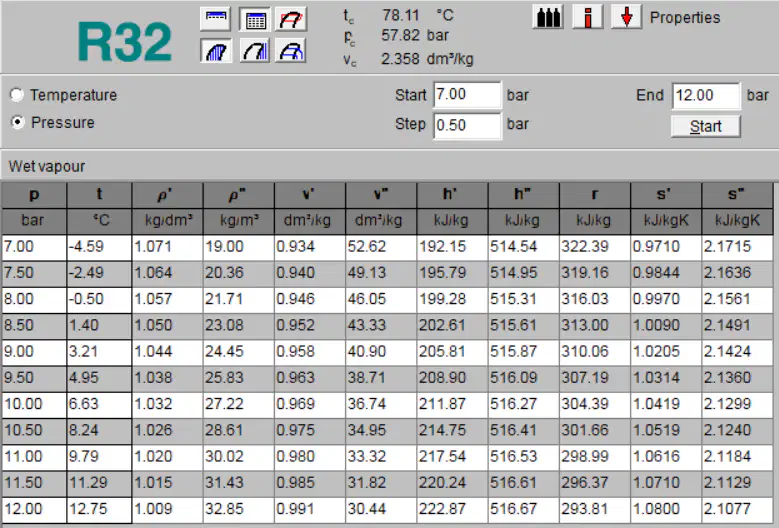
Task: Select the superheated region icon hatched on the right side
Action: 254,51
